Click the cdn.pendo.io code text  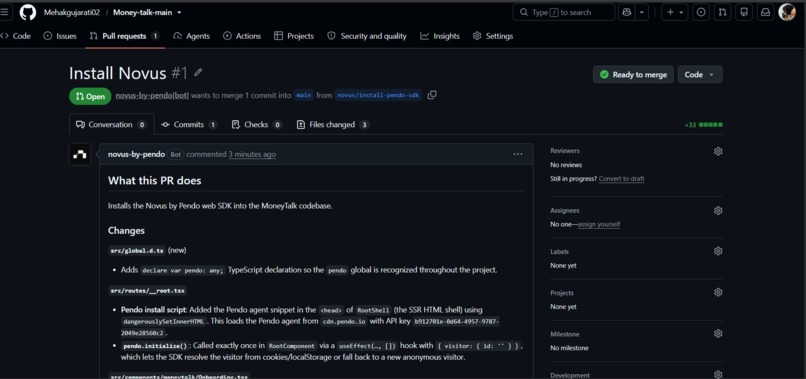pyautogui.click(x=344, y=322)
